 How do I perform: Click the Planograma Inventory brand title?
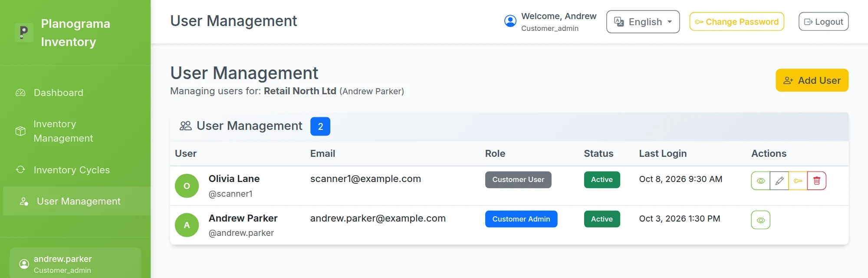tap(76, 33)
